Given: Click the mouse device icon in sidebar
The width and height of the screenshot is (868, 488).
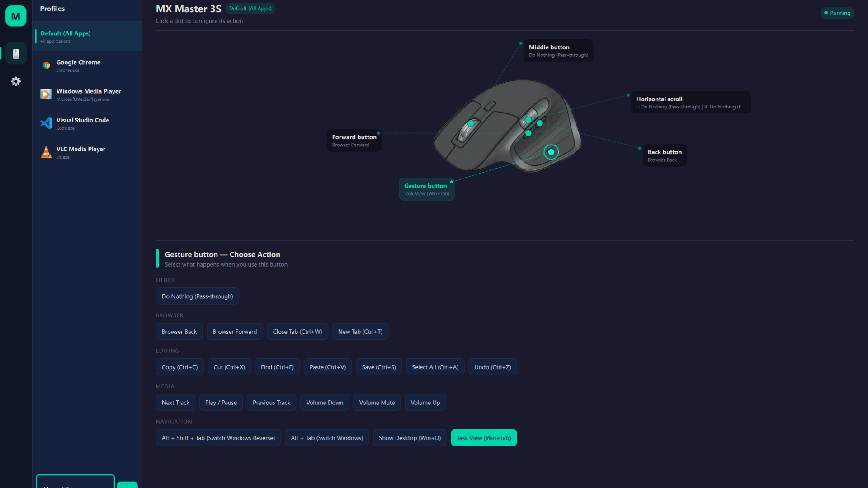Looking at the screenshot, I should (16, 54).
